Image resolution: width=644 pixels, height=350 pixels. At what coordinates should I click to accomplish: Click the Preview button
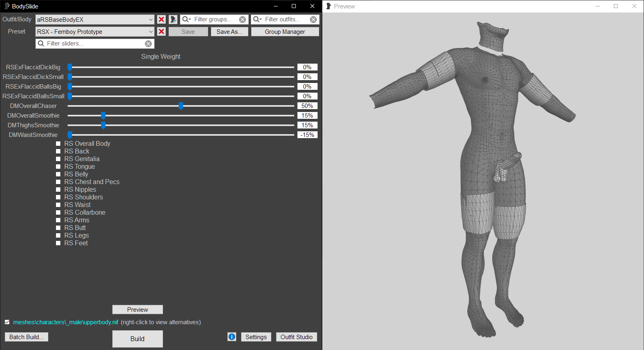tap(138, 309)
